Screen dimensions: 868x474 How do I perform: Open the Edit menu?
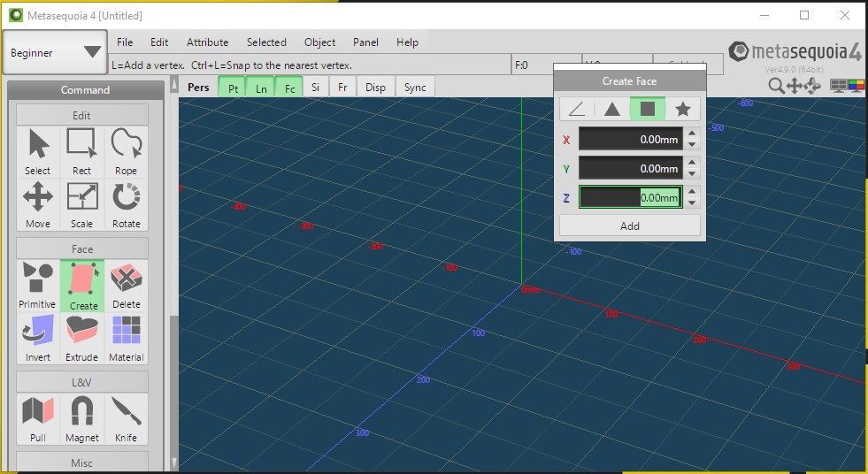(159, 42)
